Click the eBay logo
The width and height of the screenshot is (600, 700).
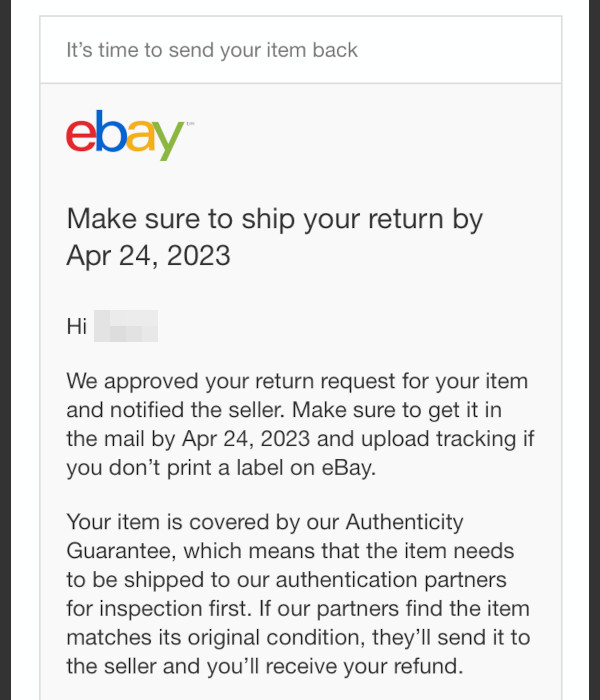click(x=125, y=135)
